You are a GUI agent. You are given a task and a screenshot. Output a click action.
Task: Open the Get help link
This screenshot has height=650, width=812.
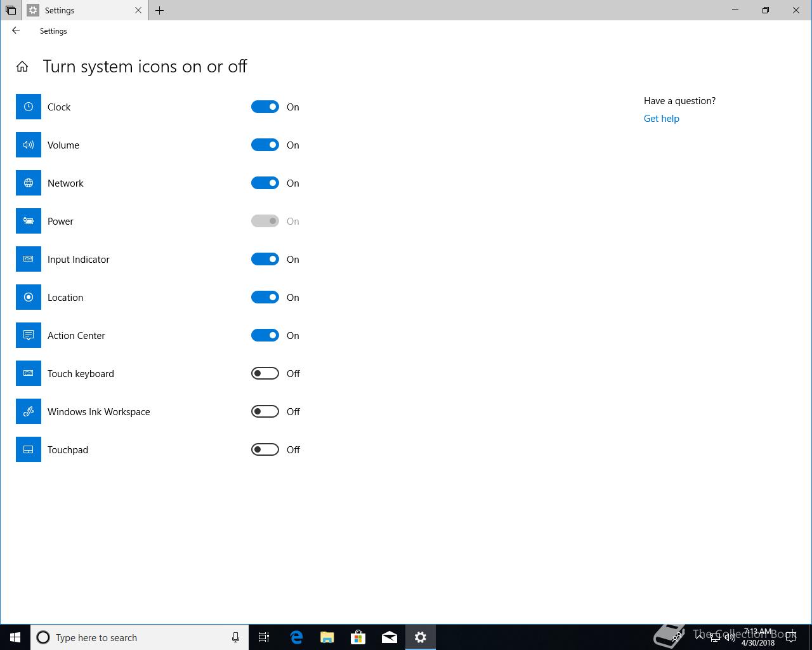tap(661, 119)
